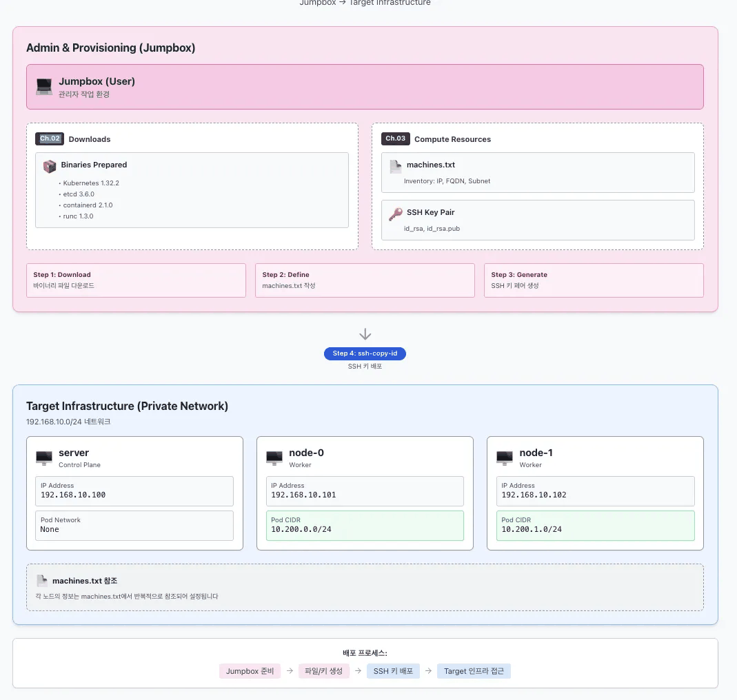
Task: Click the Ch.03 chapter badge
Action: click(x=395, y=138)
